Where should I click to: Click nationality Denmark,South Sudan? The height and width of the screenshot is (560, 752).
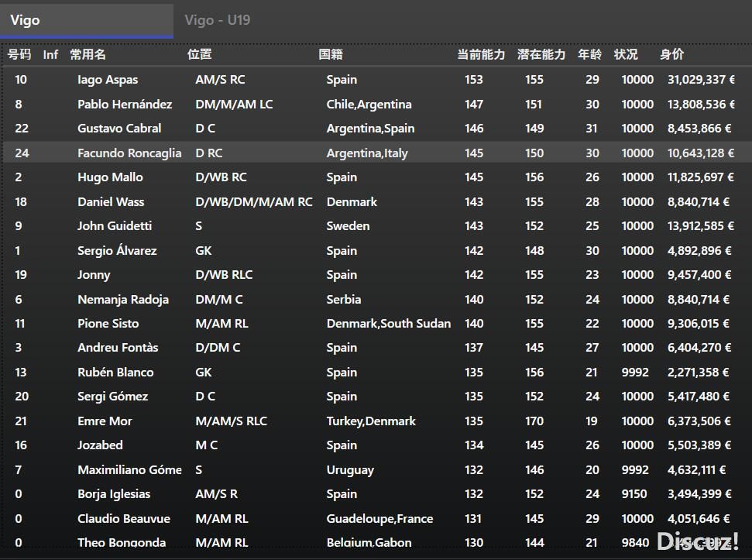click(x=389, y=324)
